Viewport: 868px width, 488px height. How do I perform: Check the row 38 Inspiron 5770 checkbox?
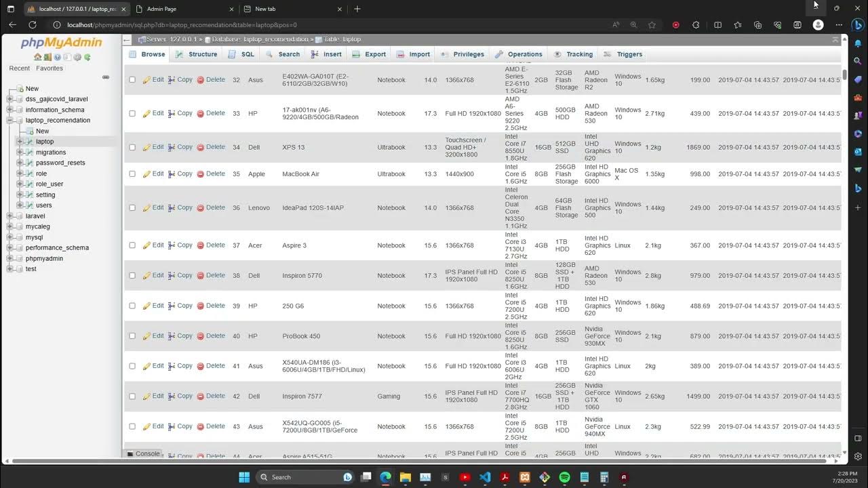[132, 276]
